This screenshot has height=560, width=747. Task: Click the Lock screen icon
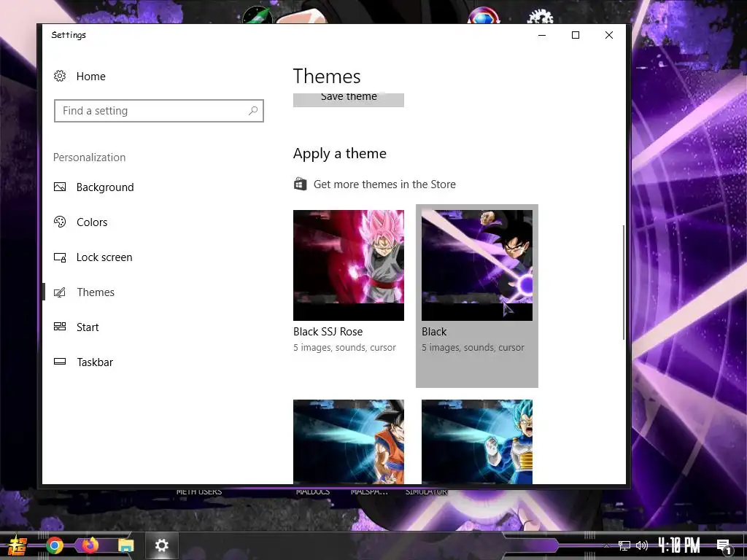[60, 257]
